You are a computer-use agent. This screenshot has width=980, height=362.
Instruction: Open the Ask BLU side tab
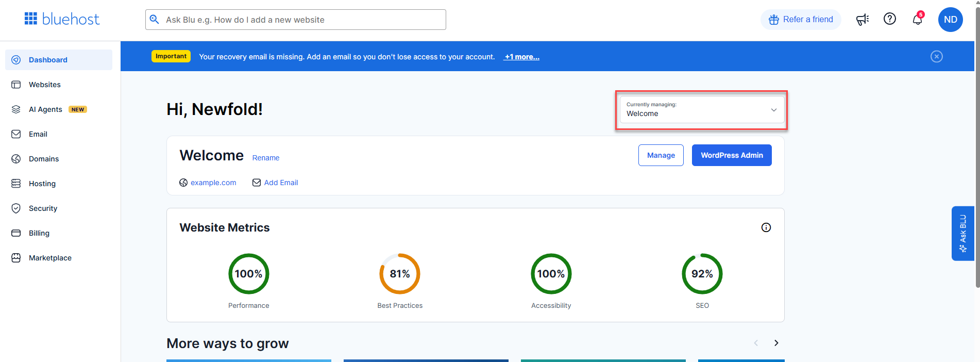click(x=962, y=233)
